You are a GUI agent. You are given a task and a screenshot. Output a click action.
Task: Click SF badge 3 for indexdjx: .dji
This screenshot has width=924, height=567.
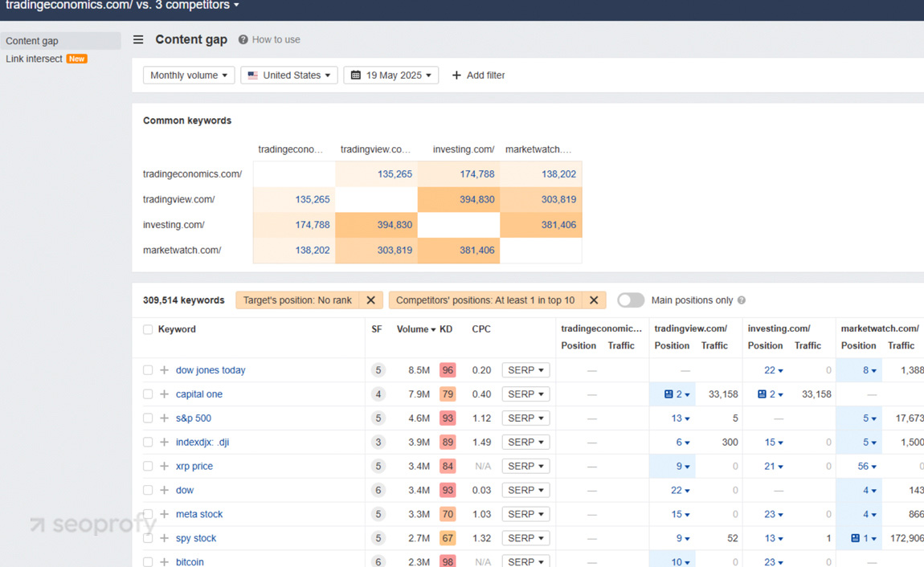(x=378, y=443)
